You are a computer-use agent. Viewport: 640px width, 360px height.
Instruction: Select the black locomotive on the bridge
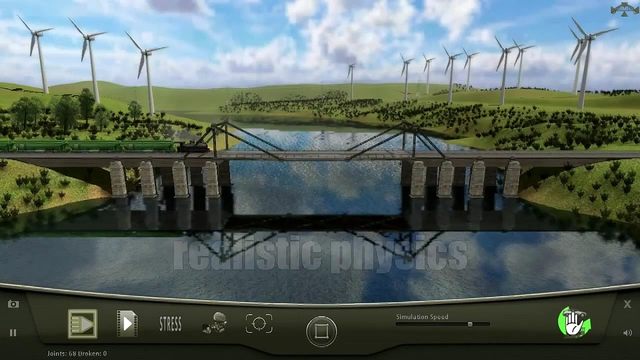193,147
